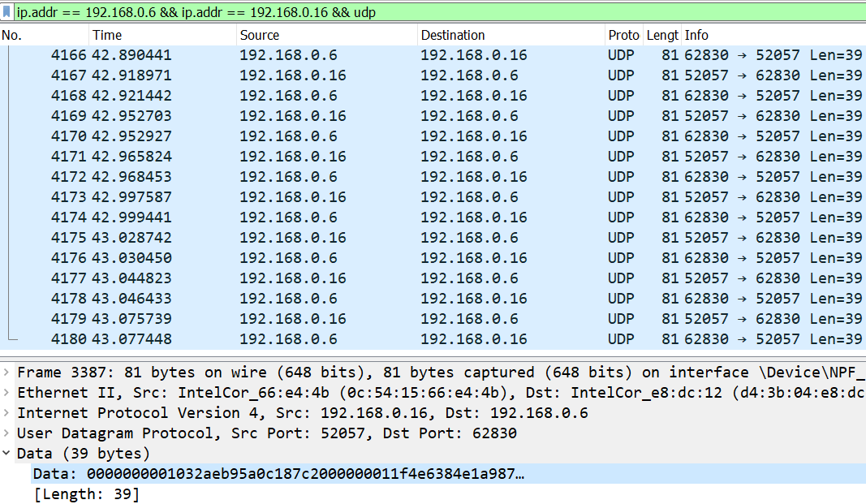Image resolution: width=866 pixels, height=504 pixels.
Task: Select packet number 4177 in the list
Action: point(325,278)
